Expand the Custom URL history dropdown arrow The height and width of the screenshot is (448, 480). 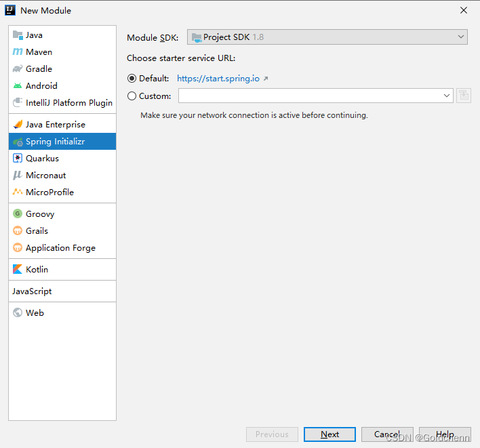point(446,96)
